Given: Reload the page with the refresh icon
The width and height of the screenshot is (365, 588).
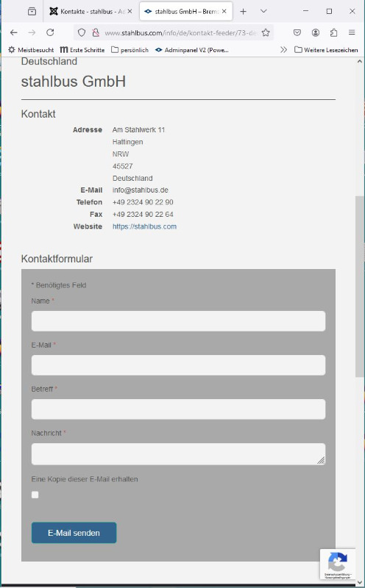Looking at the screenshot, I should [50, 32].
